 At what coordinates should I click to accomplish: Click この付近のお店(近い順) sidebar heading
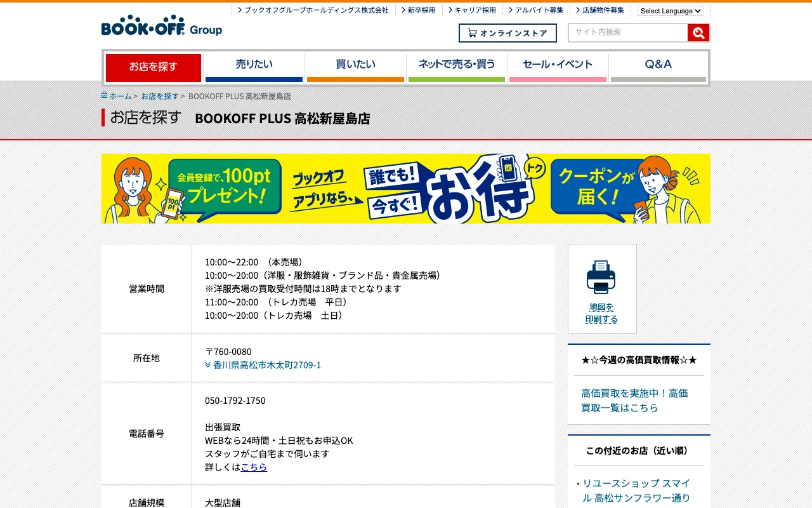(x=639, y=451)
